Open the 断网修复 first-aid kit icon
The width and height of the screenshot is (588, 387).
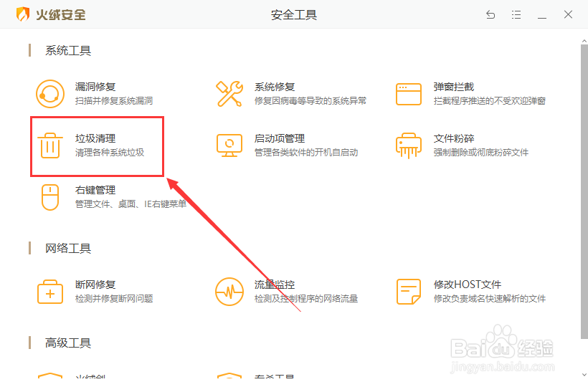pyautogui.click(x=50, y=292)
